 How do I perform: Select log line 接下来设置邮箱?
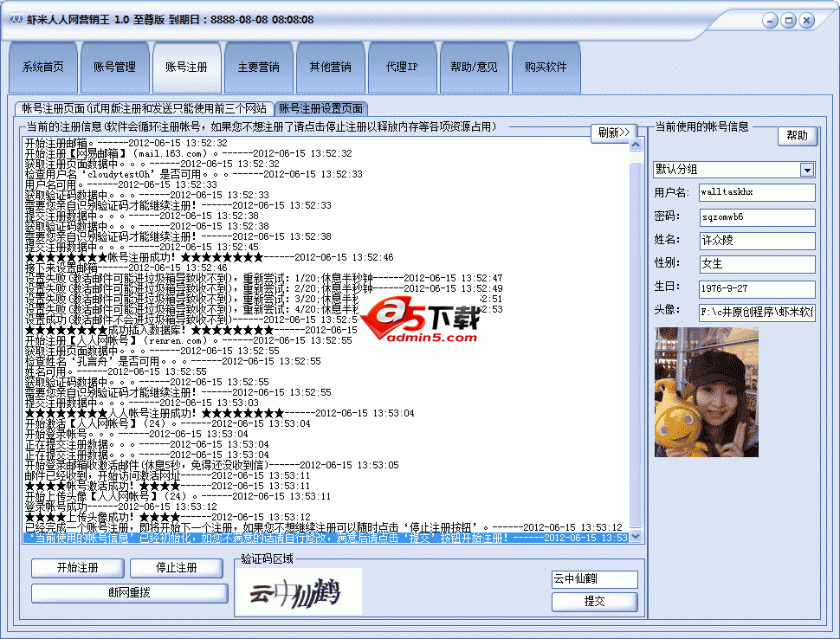coord(126,268)
